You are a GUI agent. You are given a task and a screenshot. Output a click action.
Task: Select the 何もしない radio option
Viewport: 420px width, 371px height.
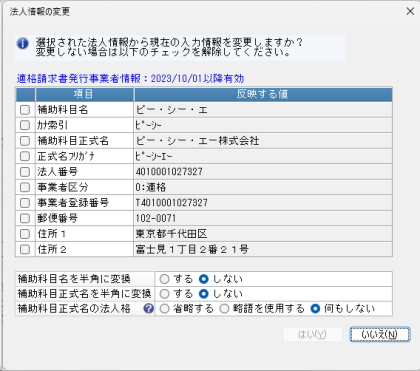point(315,309)
